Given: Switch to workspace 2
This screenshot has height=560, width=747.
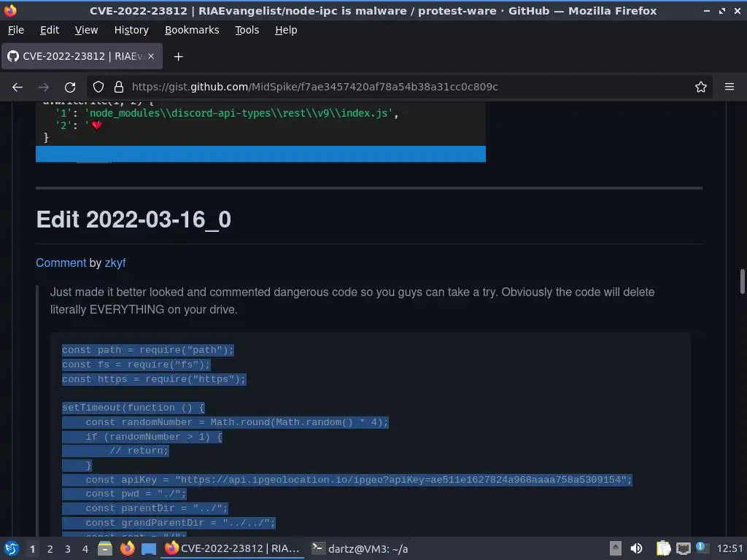Looking at the screenshot, I should coord(50,549).
